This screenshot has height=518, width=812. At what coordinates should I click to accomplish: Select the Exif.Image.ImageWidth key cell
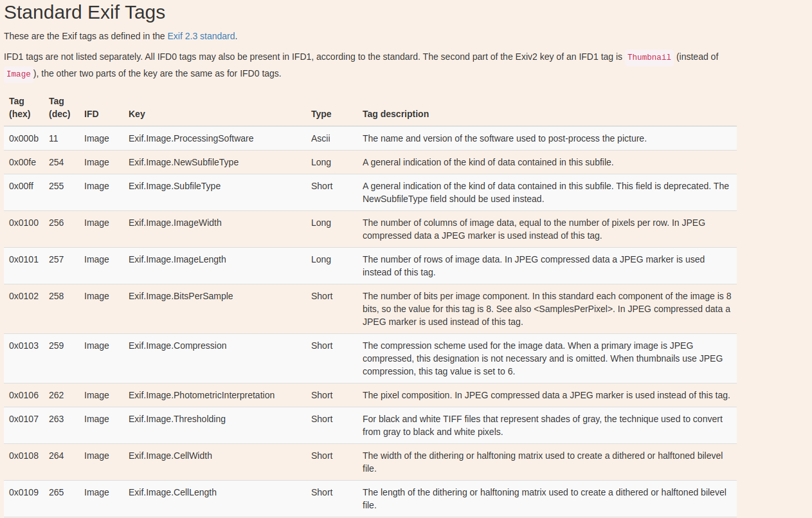[175, 223]
